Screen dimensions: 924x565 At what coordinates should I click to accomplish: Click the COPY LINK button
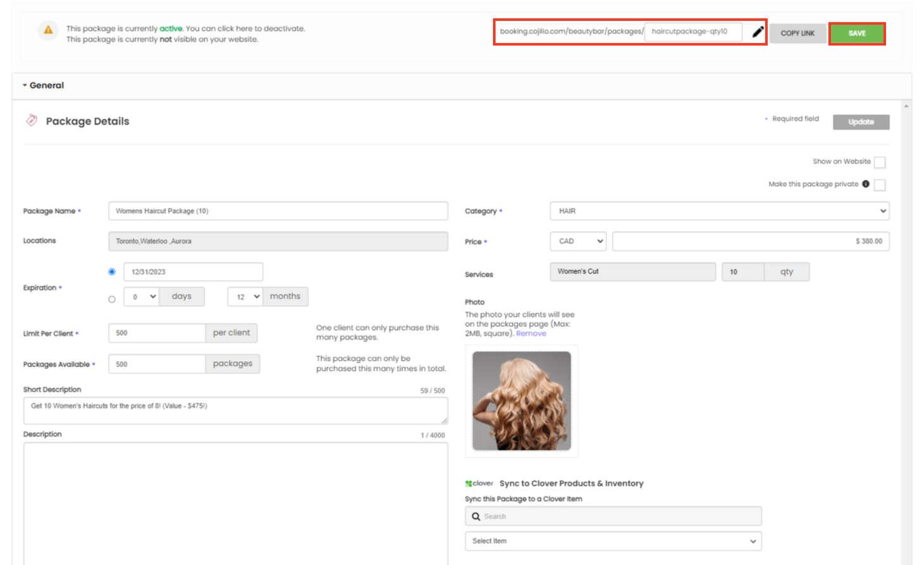point(797,34)
